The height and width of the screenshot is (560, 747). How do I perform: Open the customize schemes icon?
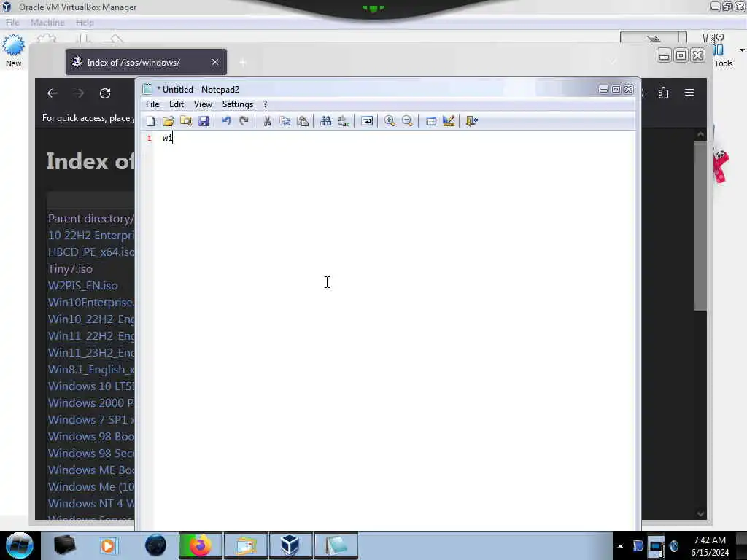coord(449,121)
